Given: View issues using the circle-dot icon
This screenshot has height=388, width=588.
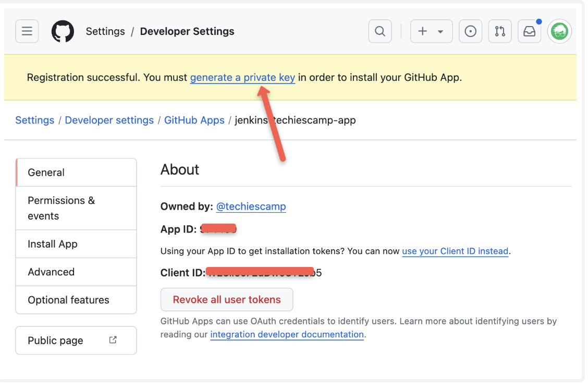Looking at the screenshot, I should (x=470, y=31).
